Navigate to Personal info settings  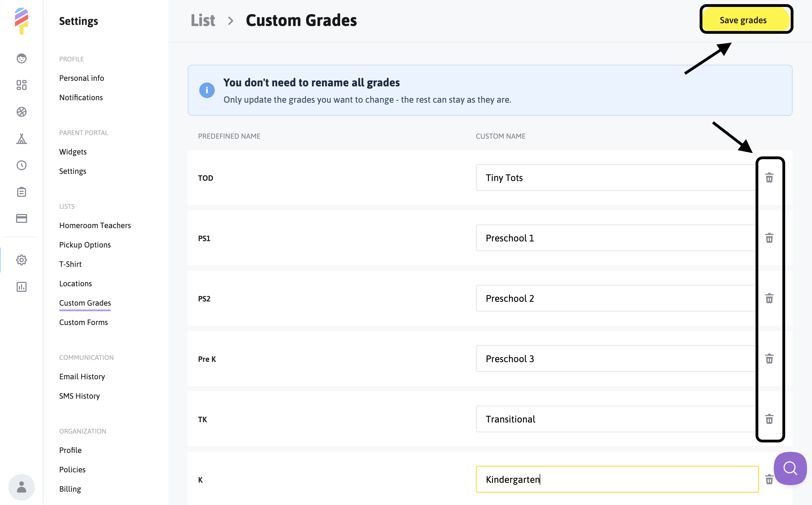(x=81, y=78)
